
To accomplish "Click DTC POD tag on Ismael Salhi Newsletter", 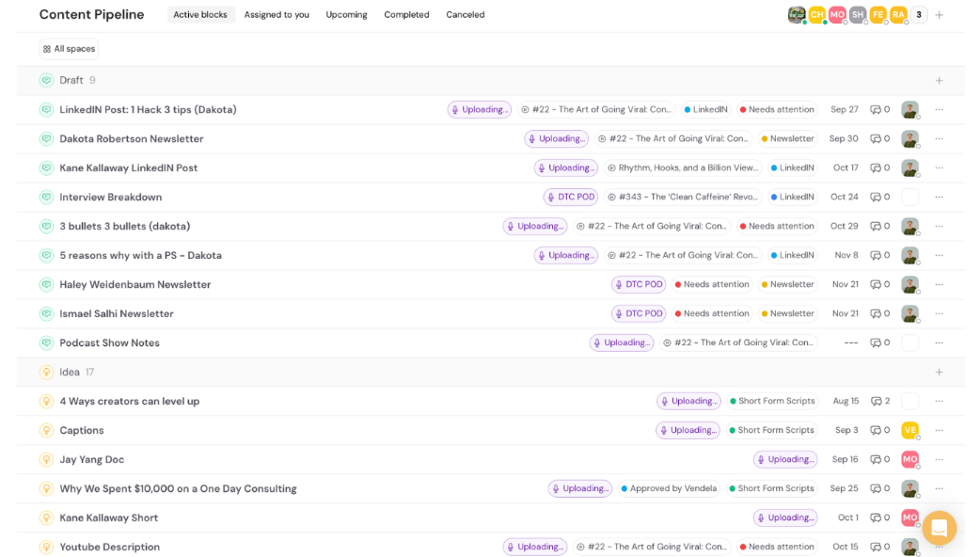I will coord(639,313).
